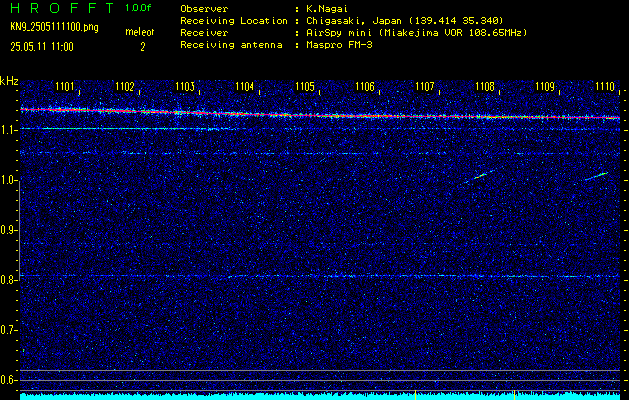Click the 1.0 frequency axis label
Image resolution: width=629 pixels, height=400 pixels.
tap(7, 181)
